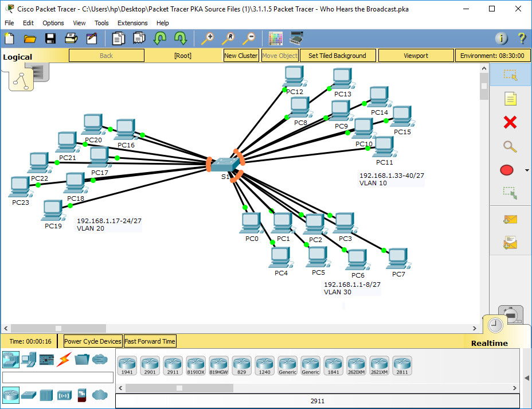Image resolution: width=532 pixels, height=409 pixels.
Task: Save the network with the floppy disk icon
Action: (50, 38)
